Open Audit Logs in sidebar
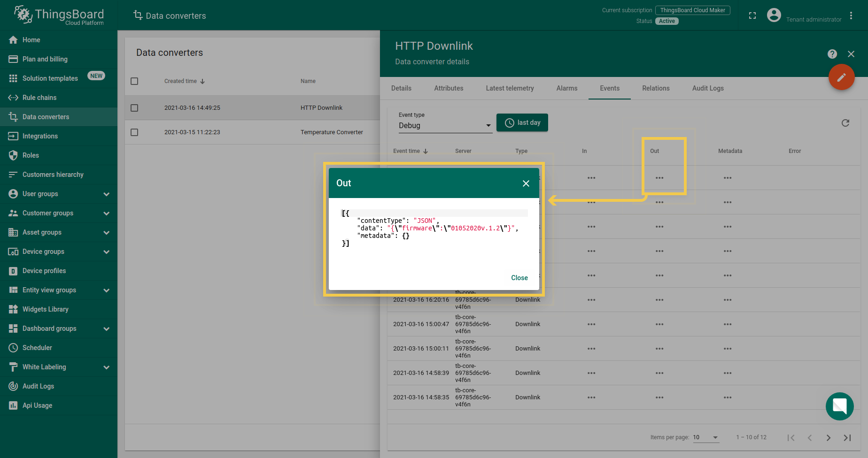The height and width of the screenshot is (458, 868). click(x=58, y=386)
